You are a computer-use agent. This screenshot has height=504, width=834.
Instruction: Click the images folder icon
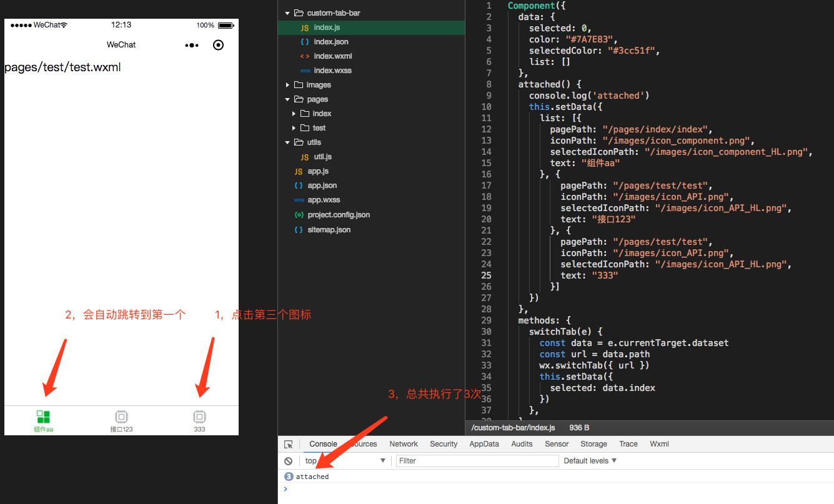(299, 85)
